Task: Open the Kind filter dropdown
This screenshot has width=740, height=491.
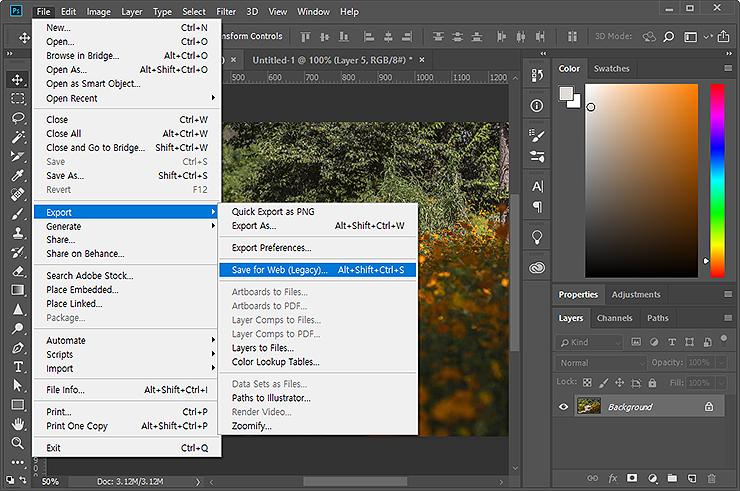Action: (x=589, y=342)
